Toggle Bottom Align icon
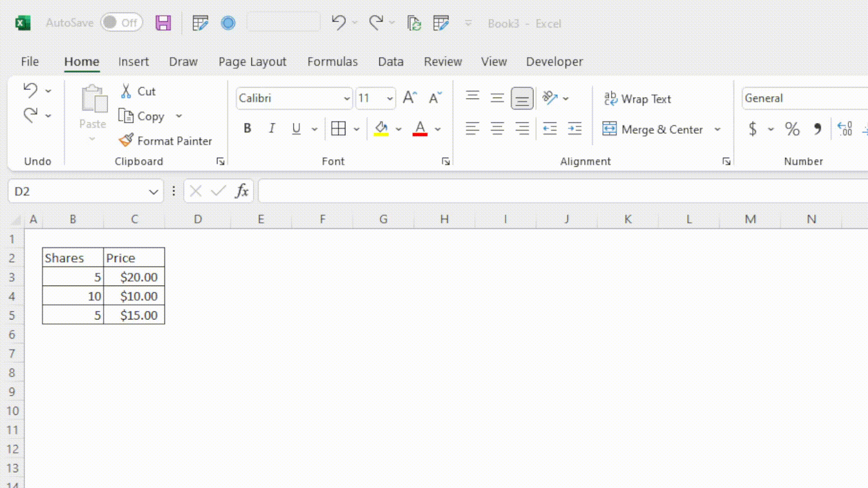 click(x=522, y=98)
